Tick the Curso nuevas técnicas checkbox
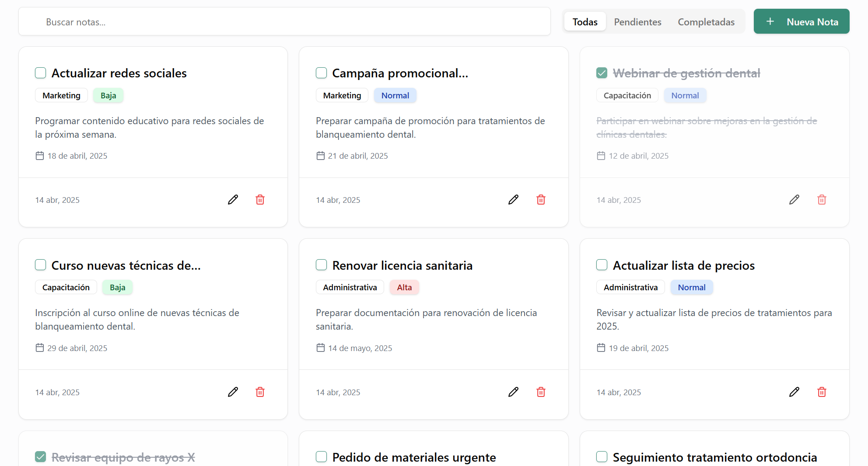This screenshot has width=868, height=466. point(41,265)
